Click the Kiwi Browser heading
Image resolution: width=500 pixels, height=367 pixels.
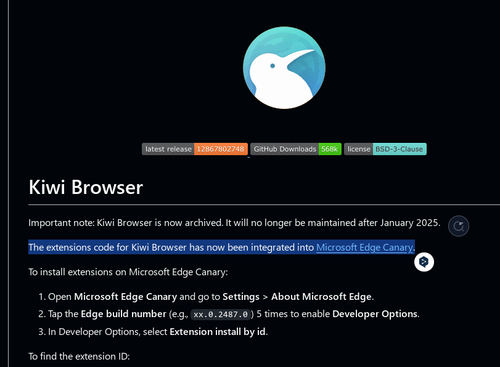coord(86,187)
